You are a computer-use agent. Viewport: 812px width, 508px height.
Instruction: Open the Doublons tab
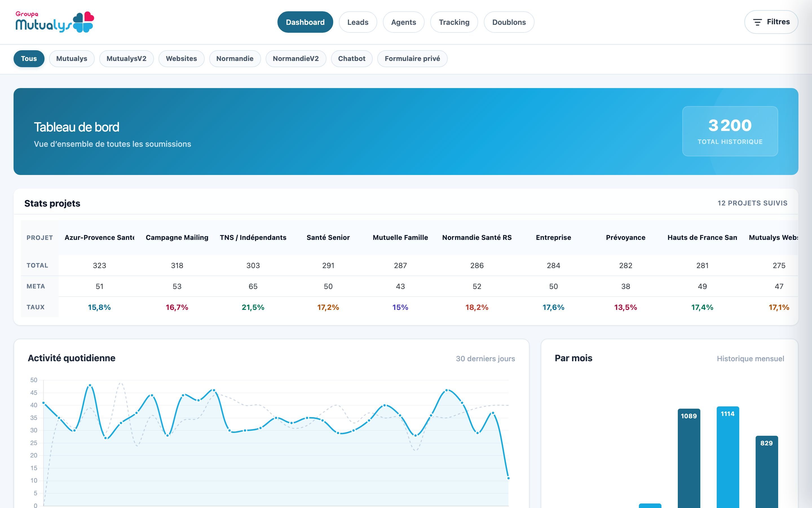click(x=509, y=22)
